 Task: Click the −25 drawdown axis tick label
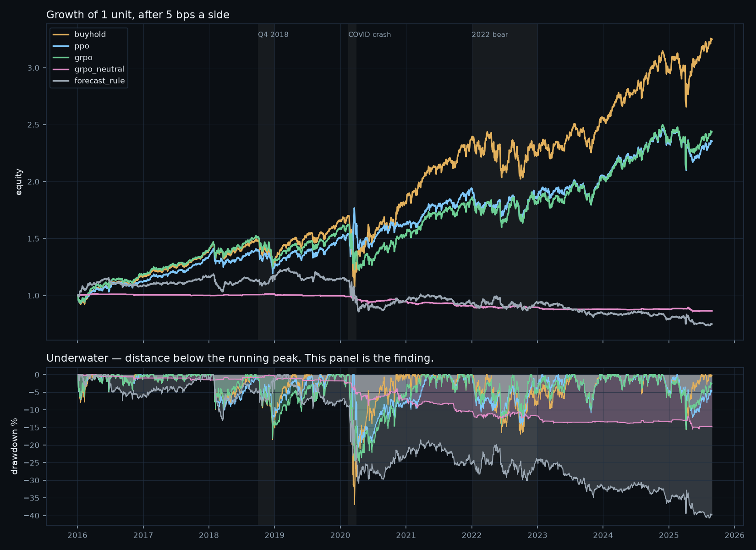[x=32, y=463]
